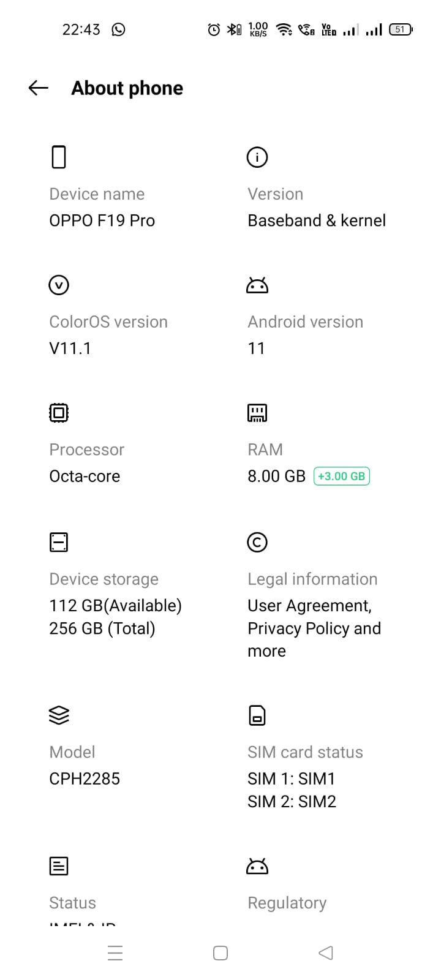Click the Status document icon
Viewport: 441px width, 980px height.
pyautogui.click(x=58, y=865)
